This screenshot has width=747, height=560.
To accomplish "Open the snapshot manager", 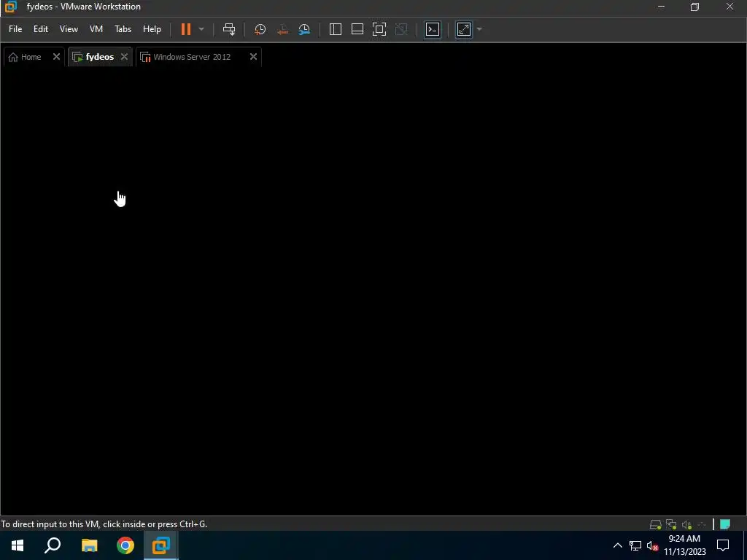I will [304, 29].
